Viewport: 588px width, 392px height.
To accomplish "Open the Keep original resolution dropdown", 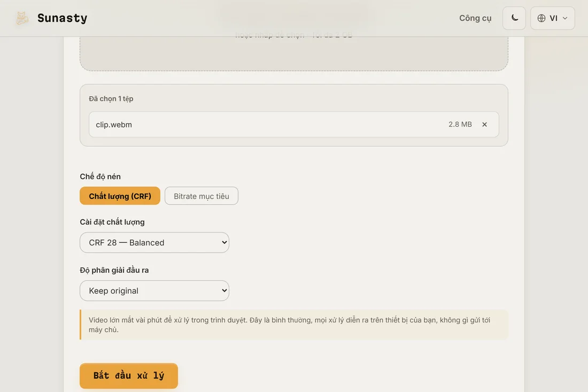I will (154, 291).
